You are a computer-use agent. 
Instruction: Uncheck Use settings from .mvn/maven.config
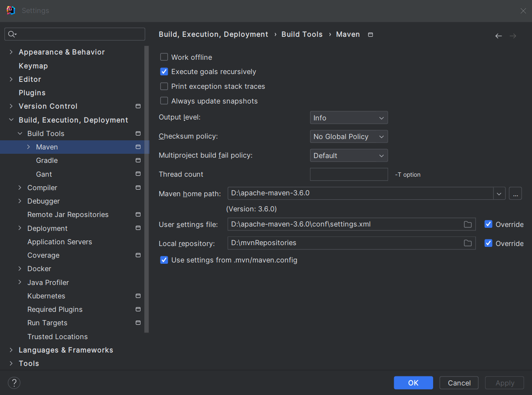point(164,260)
